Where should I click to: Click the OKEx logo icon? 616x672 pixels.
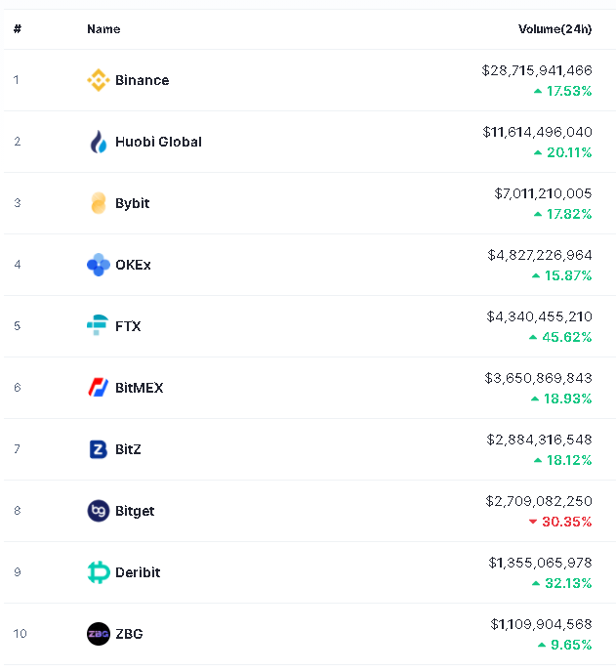[x=99, y=265]
